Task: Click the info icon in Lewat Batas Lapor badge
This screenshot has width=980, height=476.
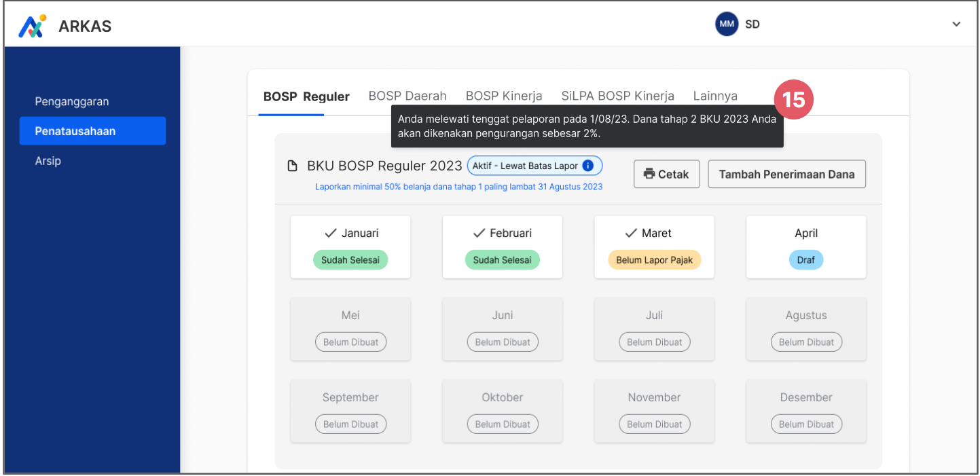Action: [x=589, y=166]
